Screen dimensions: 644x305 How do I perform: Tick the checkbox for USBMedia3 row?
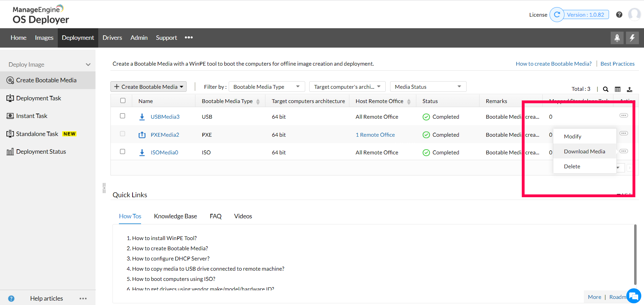pyautogui.click(x=123, y=116)
